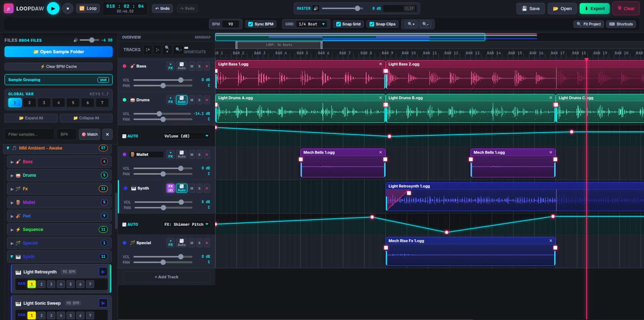Image resolution: width=644 pixels, height=320 pixels.
Task: Toggle the Snap Clips checkbox
Action: (372, 24)
